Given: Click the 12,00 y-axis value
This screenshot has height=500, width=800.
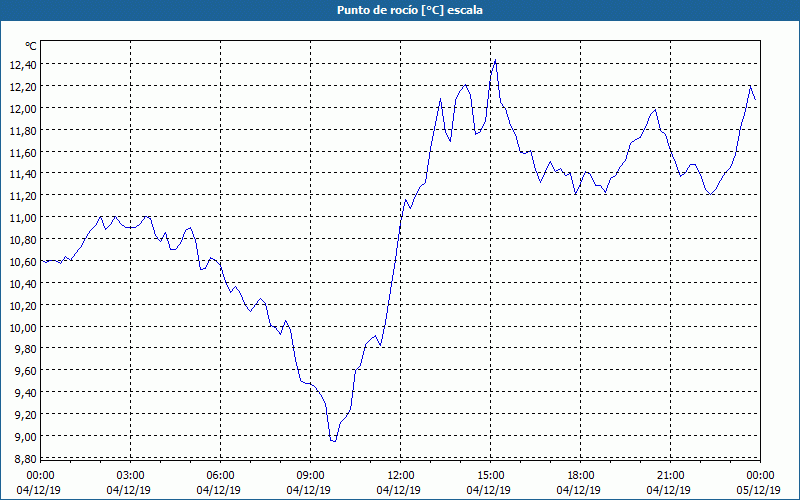Looking at the screenshot, I should 23,109.
